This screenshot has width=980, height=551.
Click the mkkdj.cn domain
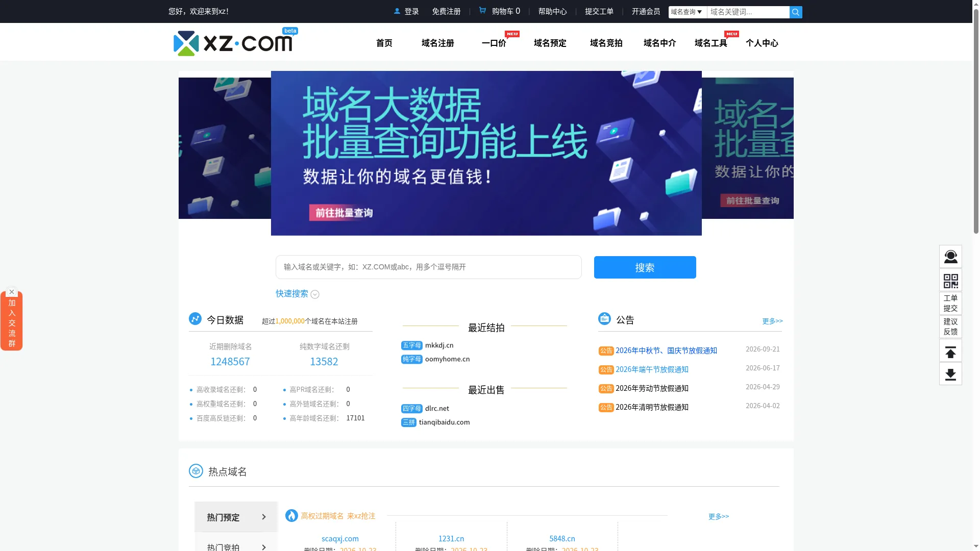(439, 345)
